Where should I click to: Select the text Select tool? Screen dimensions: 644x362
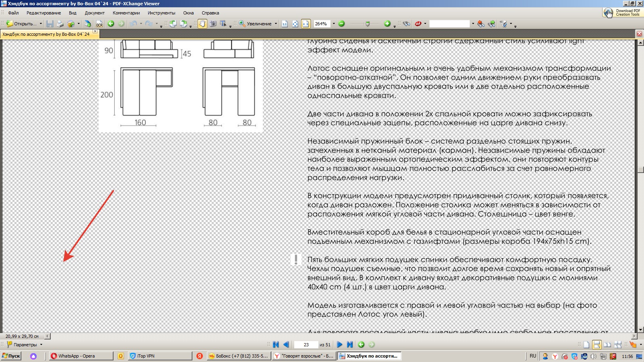(223, 24)
